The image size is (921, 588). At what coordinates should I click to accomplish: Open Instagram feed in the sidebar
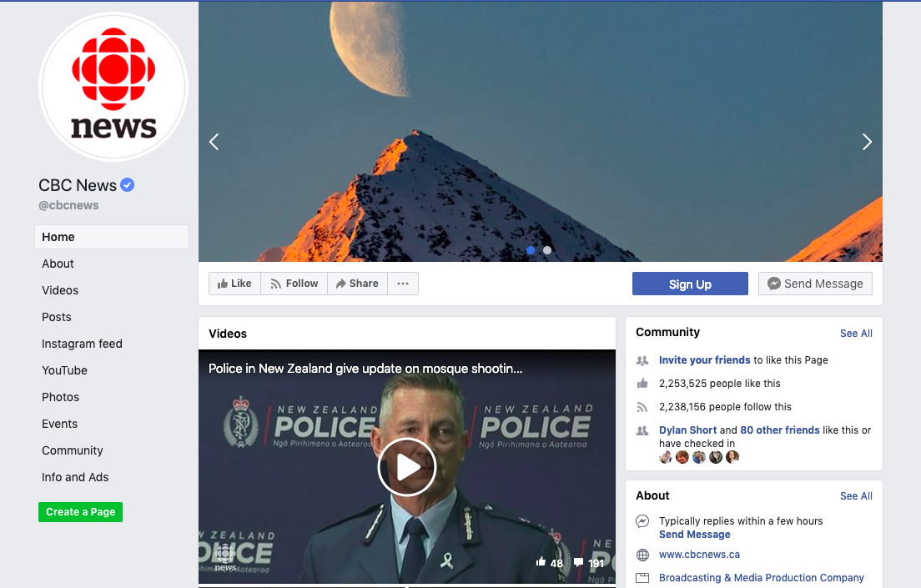(83, 344)
